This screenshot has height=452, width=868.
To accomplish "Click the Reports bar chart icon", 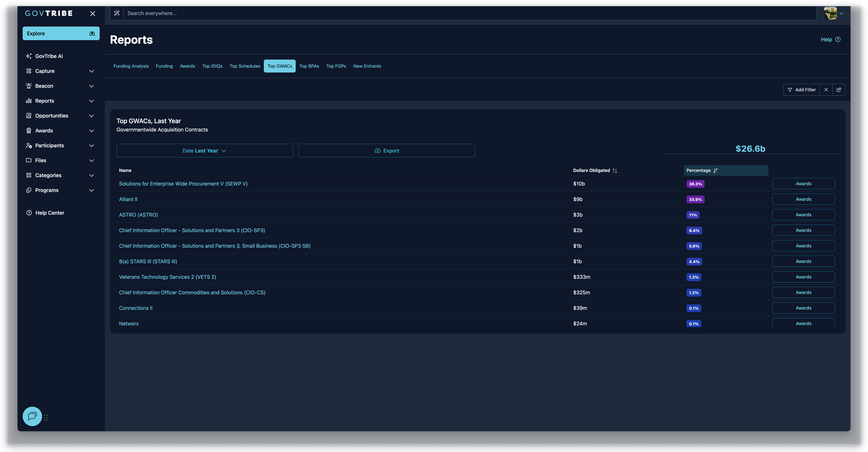I will (29, 101).
